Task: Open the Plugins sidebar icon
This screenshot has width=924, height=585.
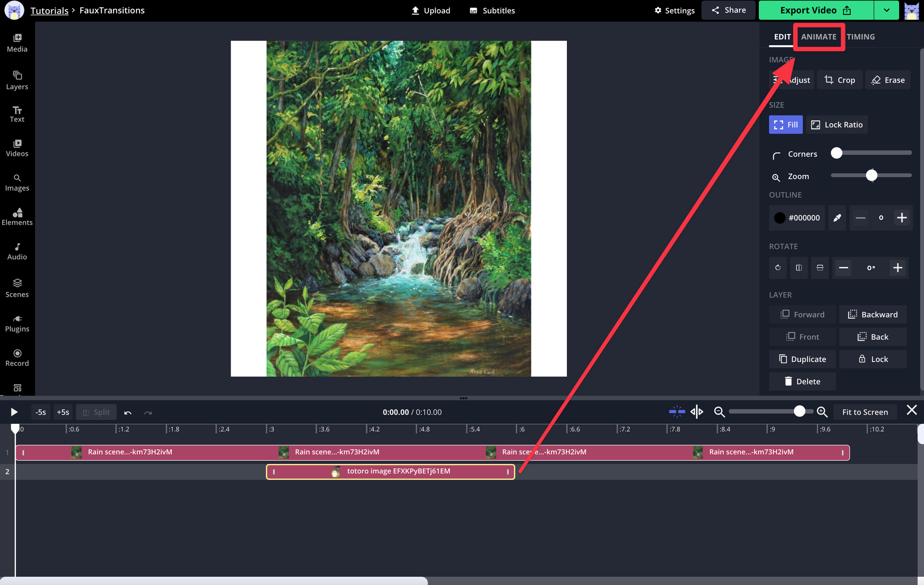Action: click(x=17, y=323)
